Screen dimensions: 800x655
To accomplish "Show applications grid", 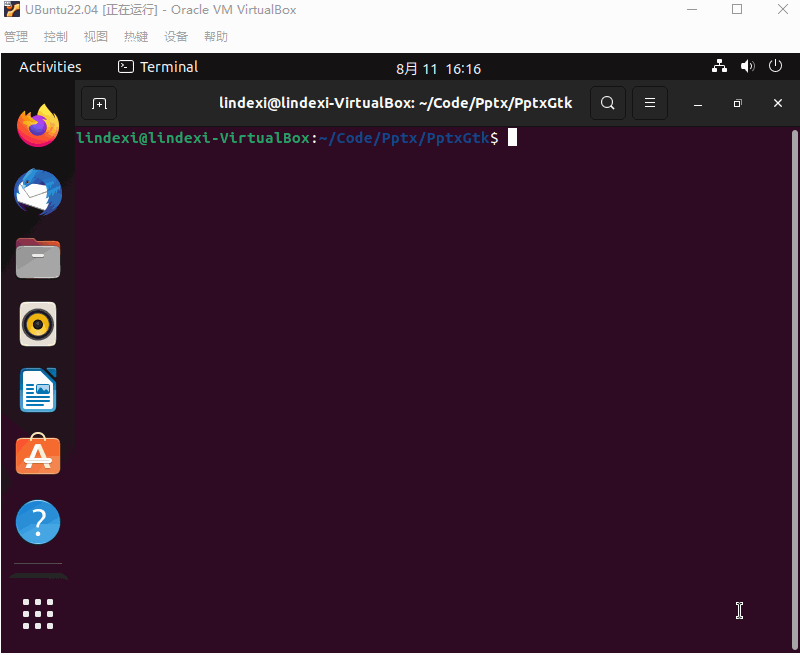I will (x=38, y=614).
